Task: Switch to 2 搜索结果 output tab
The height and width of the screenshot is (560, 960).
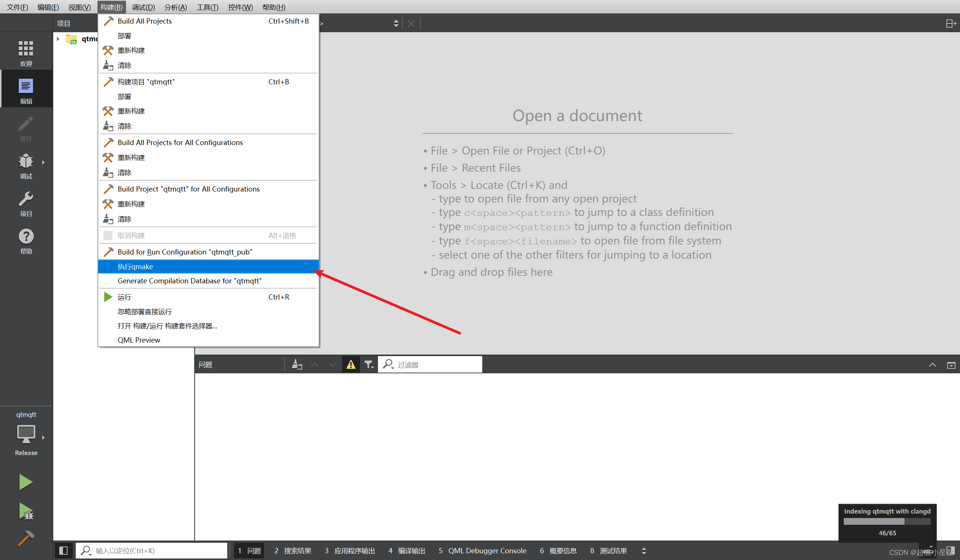Action: [292, 551]
